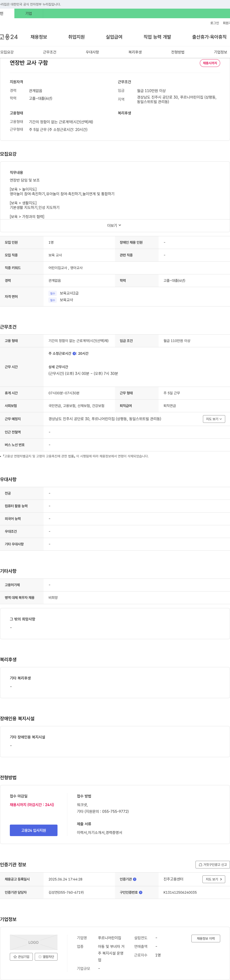Block this company using 열람차단 button
This screenshot has height=980, width=230.
(x=46, y=956)
